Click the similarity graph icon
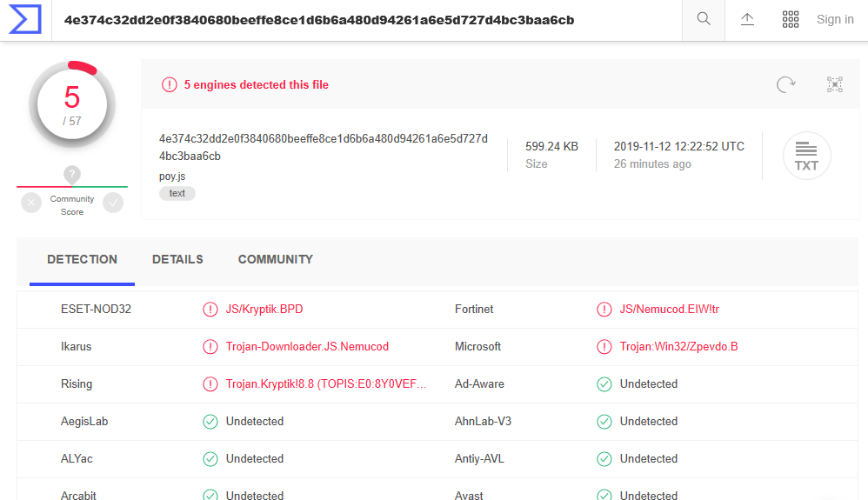The width and height of the screenshot is (868, 500). 835,84
